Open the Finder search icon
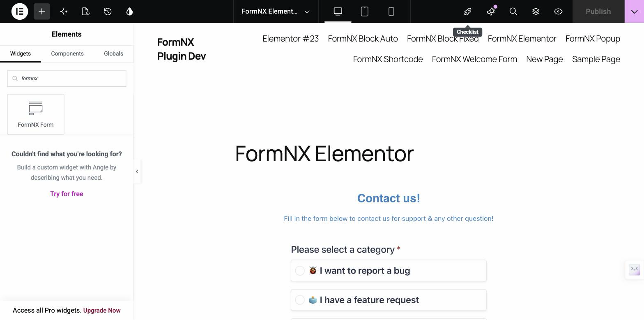644x320 pixels. (513, 12)
